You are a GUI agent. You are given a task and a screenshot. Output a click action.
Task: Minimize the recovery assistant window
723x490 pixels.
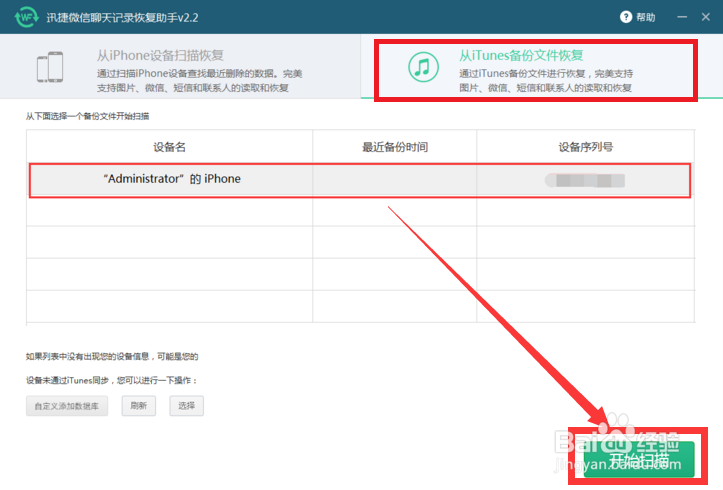pos(682,17)
